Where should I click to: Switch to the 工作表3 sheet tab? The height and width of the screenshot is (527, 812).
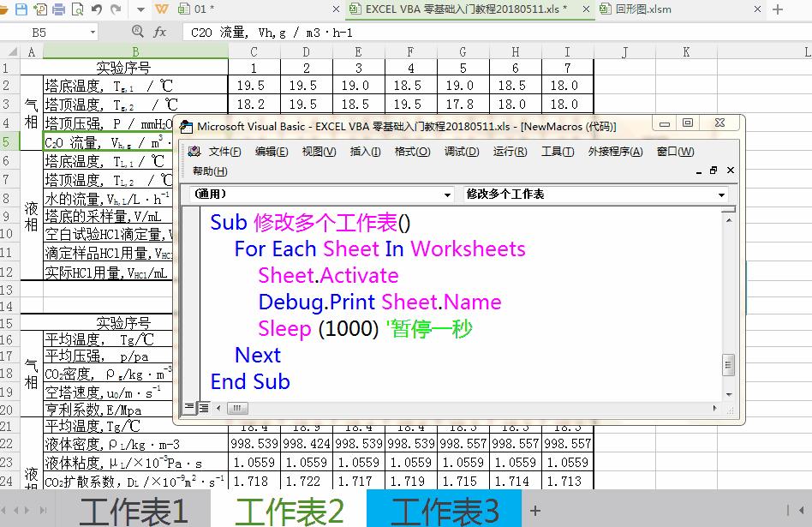445,509
